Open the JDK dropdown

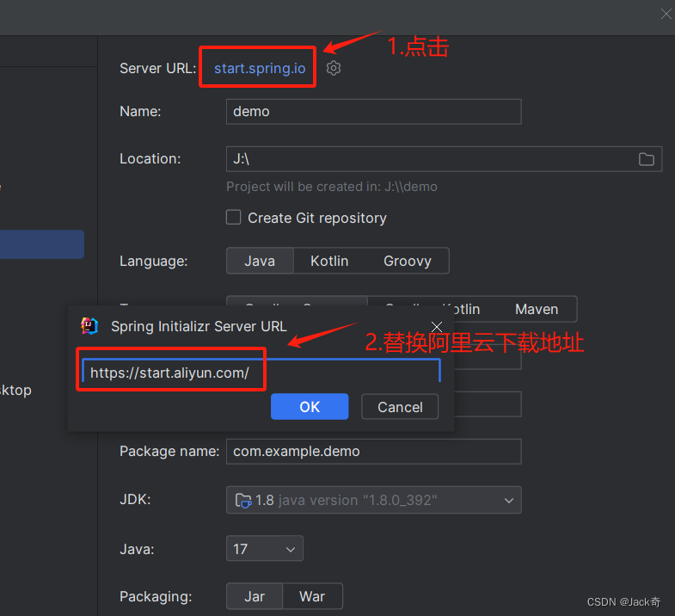tap(374, 500)
